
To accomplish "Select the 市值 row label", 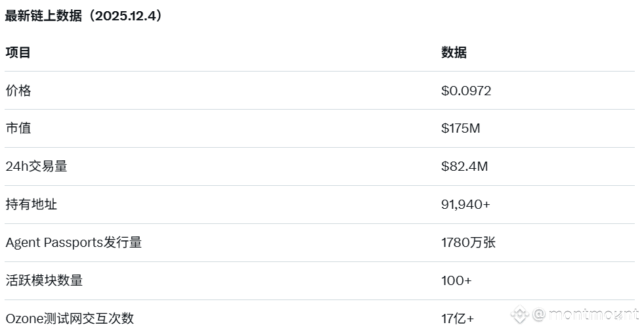I will [x=18, y=128].
